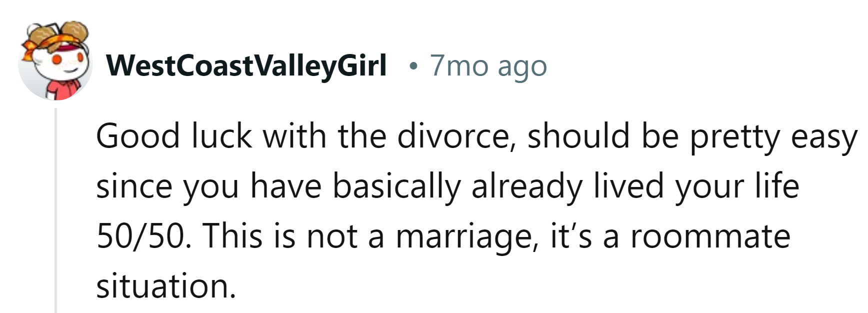Click the last word "situation." in the comment

click(x=165, y=285)
